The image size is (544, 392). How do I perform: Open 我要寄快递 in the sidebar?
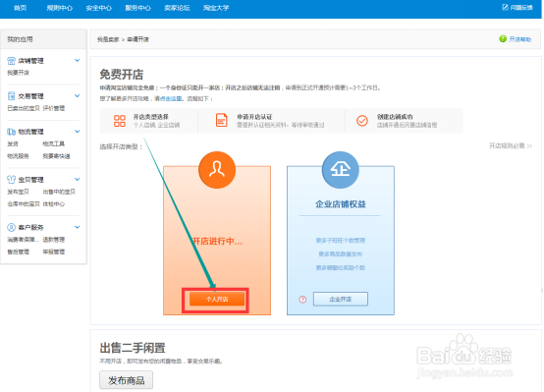click(57, 156)
